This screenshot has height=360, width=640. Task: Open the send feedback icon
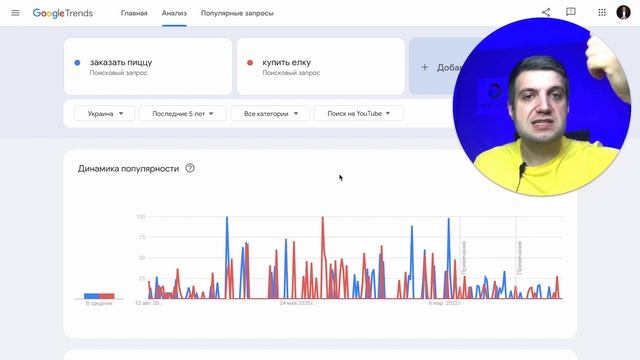point(571,12)
